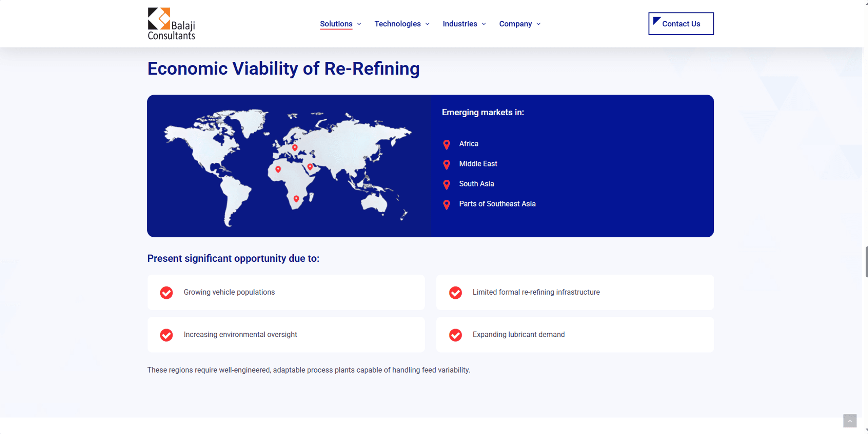Expand the chevron next to Company
This screenshot has width=868, height=434.
pyautogui.click(x=538, y=24)
